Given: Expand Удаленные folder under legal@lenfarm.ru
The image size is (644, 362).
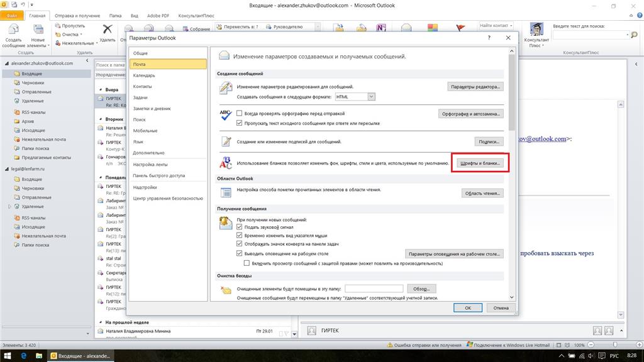Looking at the screenshot, I should (x=10, y=207).
